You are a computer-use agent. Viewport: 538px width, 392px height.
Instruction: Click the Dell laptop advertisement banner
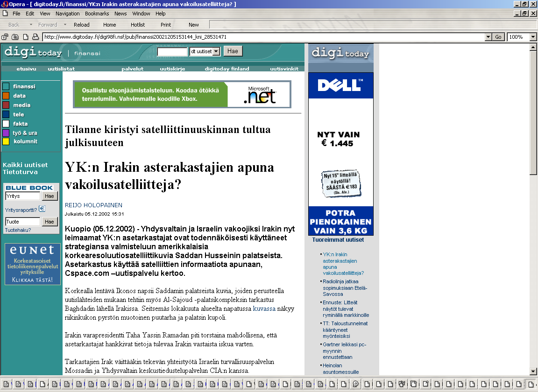tap(341, 154)
